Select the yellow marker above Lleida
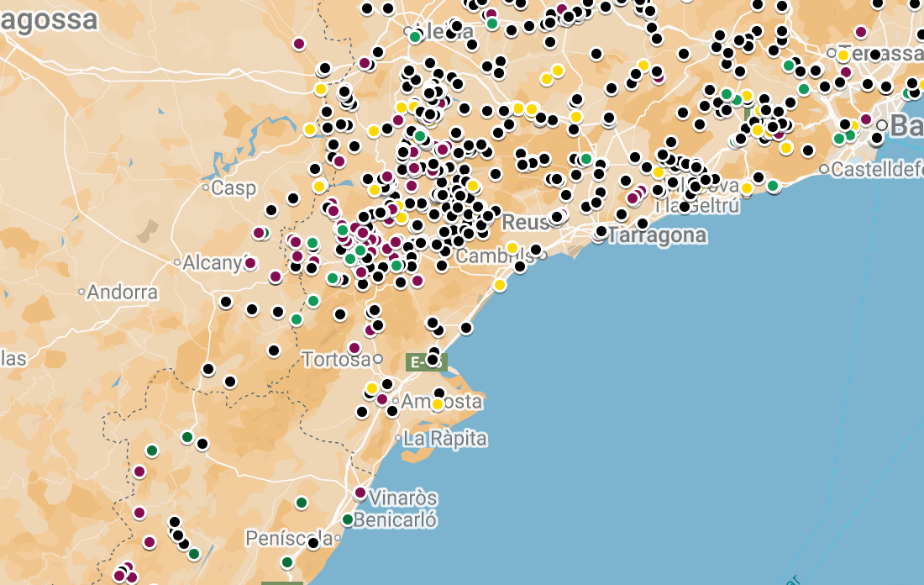The image size is (924, 585). point(557,71)
